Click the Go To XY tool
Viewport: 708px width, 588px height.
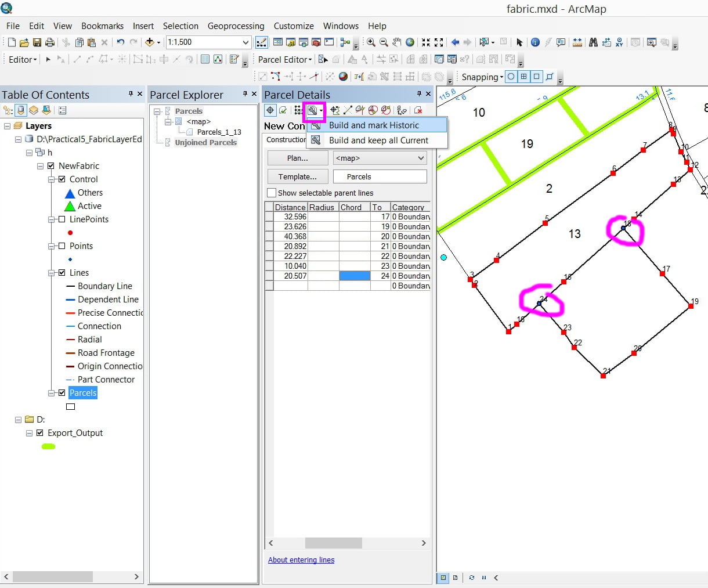click(x=619, y=42)
